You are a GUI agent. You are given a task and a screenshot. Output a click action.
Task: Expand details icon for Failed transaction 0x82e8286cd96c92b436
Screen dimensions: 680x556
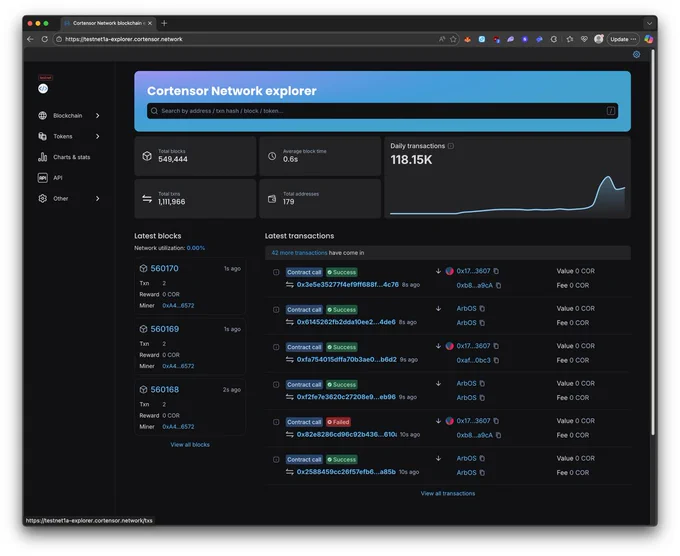point(276,422)
